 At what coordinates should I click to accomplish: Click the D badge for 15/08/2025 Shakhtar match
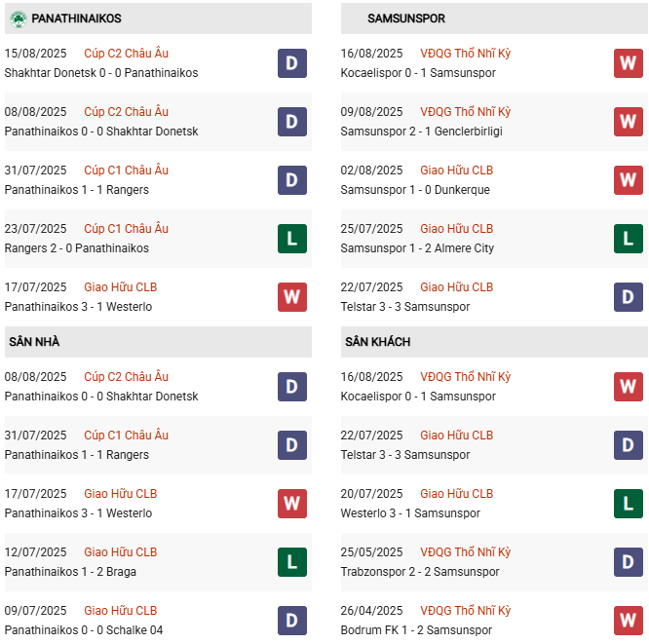[291, 63]
